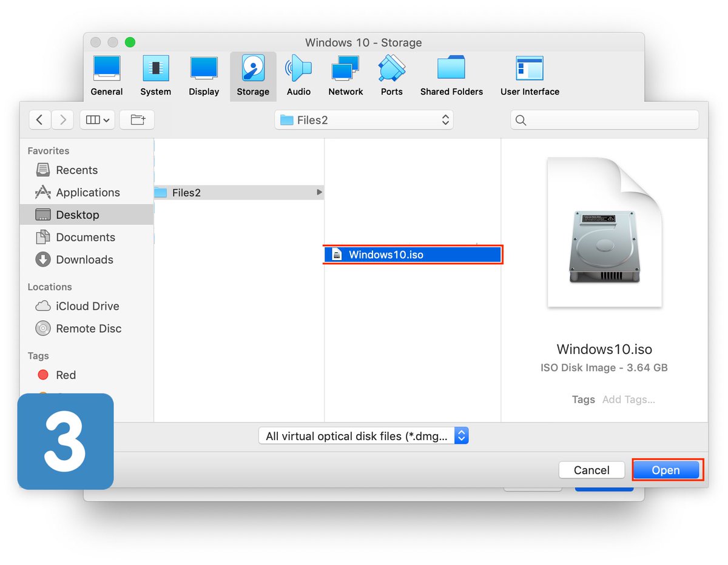The width and height of the screenshot is (728, 565).
Task: Open the Ports settings tab
Action: [x=392, y=76]
